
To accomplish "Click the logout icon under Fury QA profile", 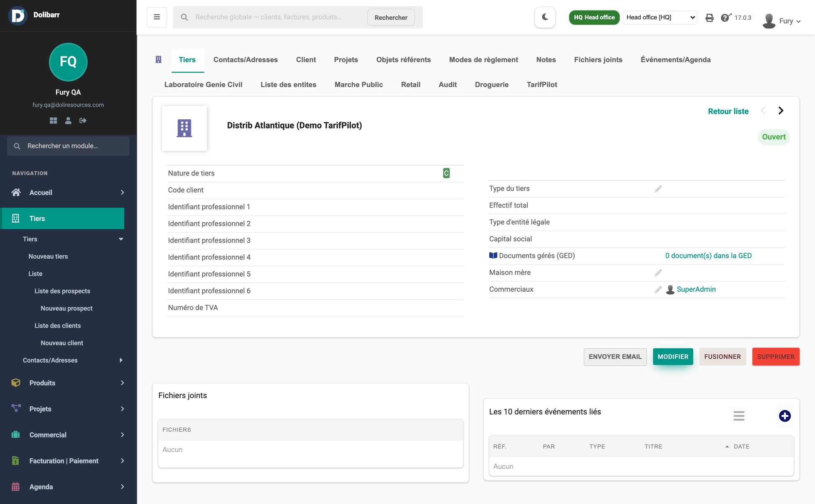I will click(x=83, y=121).
